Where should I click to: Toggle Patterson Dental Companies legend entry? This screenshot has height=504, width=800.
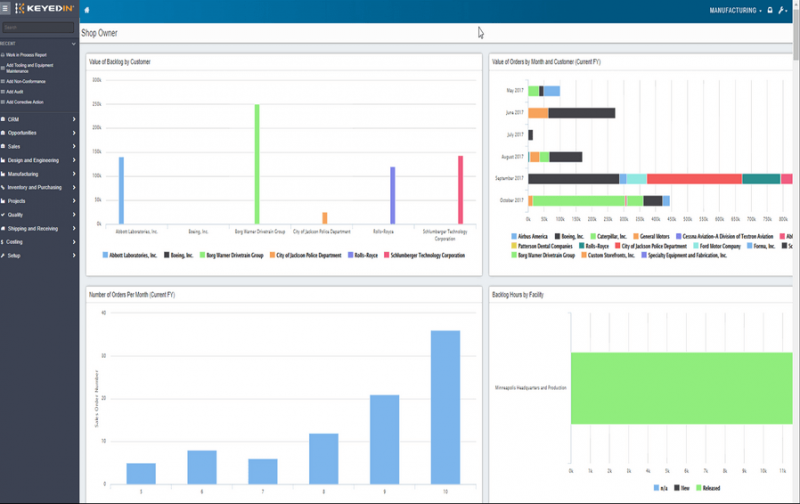pos(542,246)
